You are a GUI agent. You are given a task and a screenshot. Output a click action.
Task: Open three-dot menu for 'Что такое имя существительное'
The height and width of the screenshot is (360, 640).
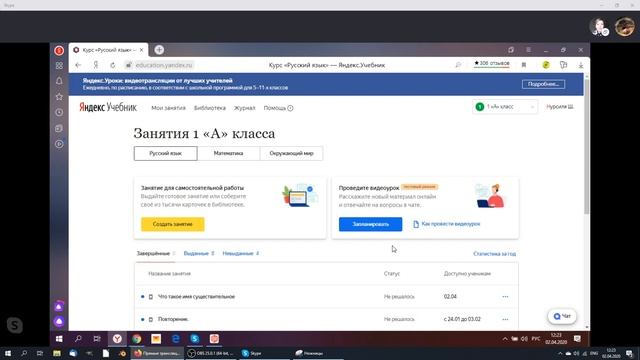(505, 297)
